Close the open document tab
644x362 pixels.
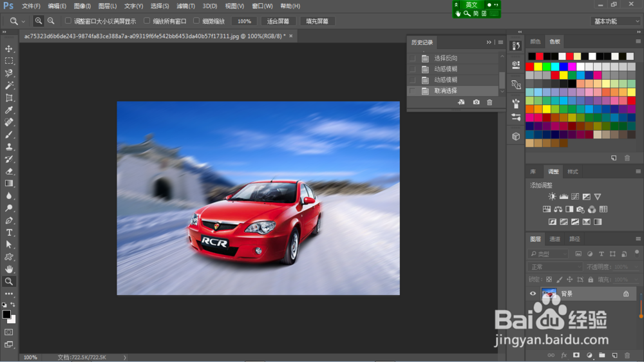pos(291,36)
